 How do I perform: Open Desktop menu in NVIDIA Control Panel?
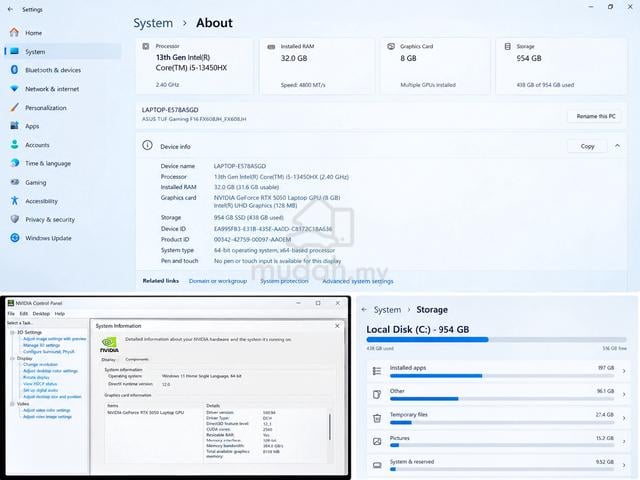click(x=41, y=313)
